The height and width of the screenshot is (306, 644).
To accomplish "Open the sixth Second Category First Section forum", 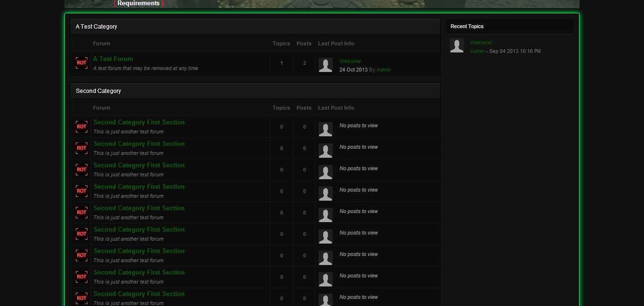I will [139, 230].
